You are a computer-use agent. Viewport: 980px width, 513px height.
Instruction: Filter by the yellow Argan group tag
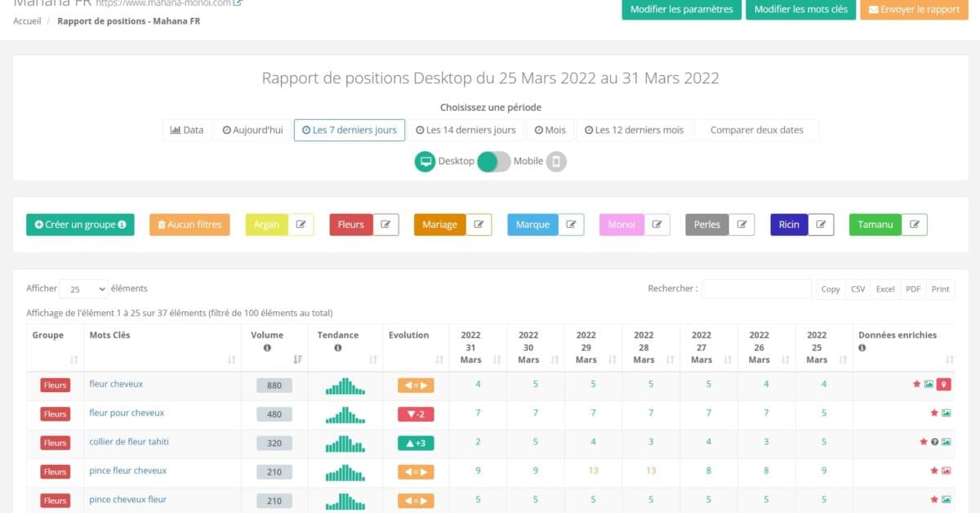[x=267, y=225]
